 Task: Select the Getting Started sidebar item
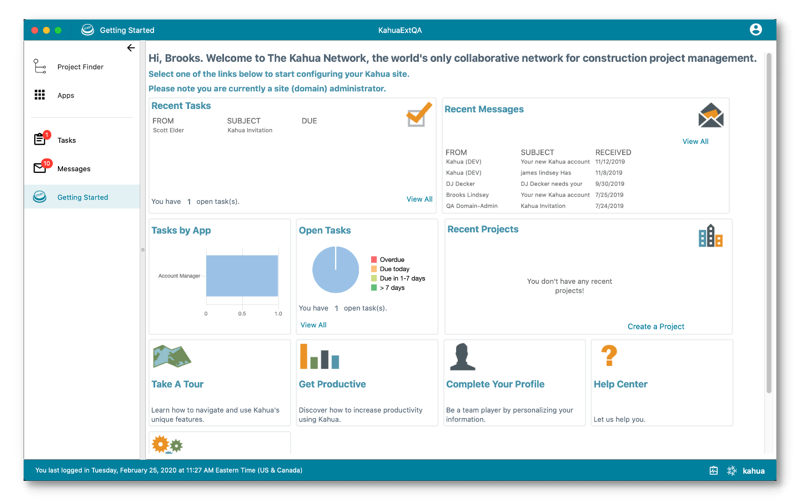click(82, 197)
